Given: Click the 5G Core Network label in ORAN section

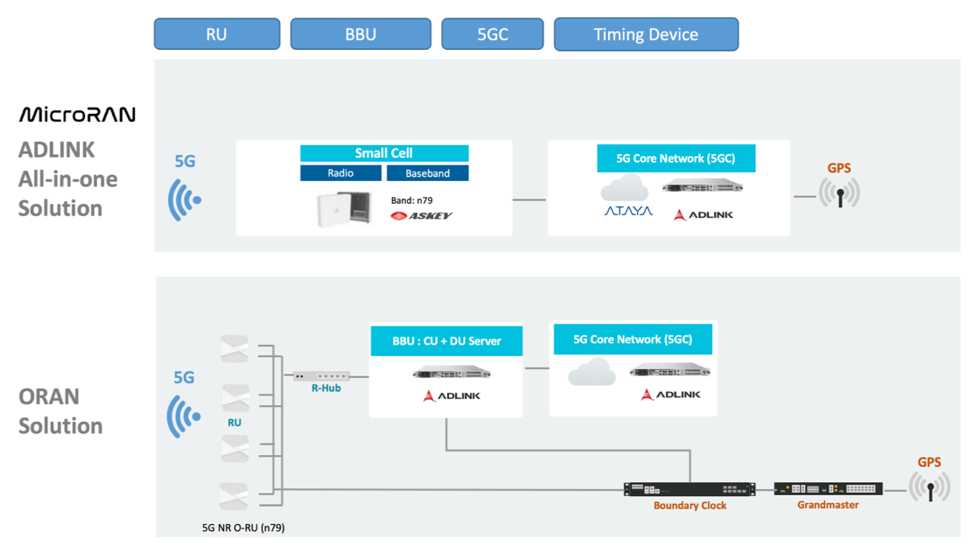Looking at the screenshot, I should [633, 339].
